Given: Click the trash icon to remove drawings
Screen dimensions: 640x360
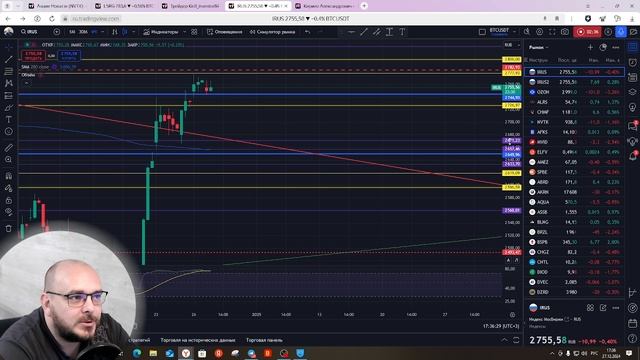Looking at the screenshot, I should pos(9,229).
